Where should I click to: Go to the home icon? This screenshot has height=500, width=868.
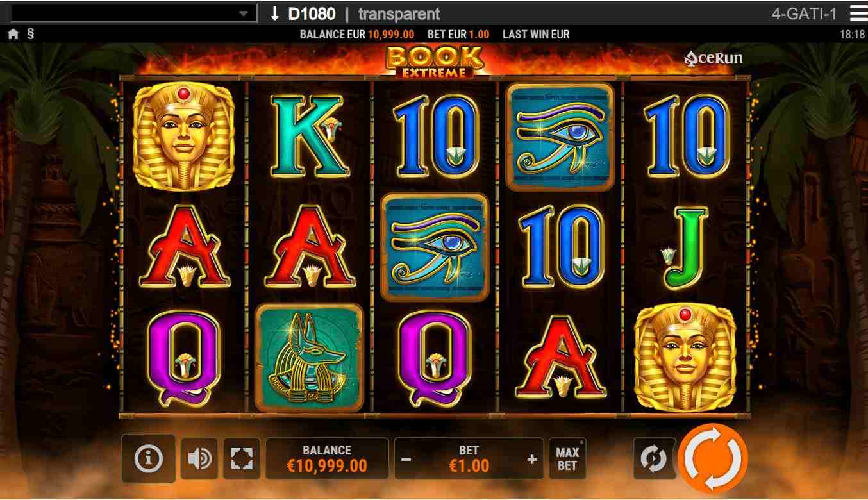point(13,35)
